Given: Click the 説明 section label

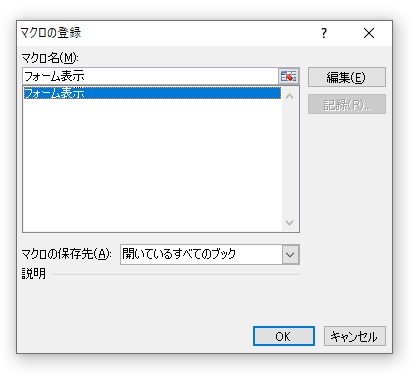Looking at the screenshot, I should (34, 274).
